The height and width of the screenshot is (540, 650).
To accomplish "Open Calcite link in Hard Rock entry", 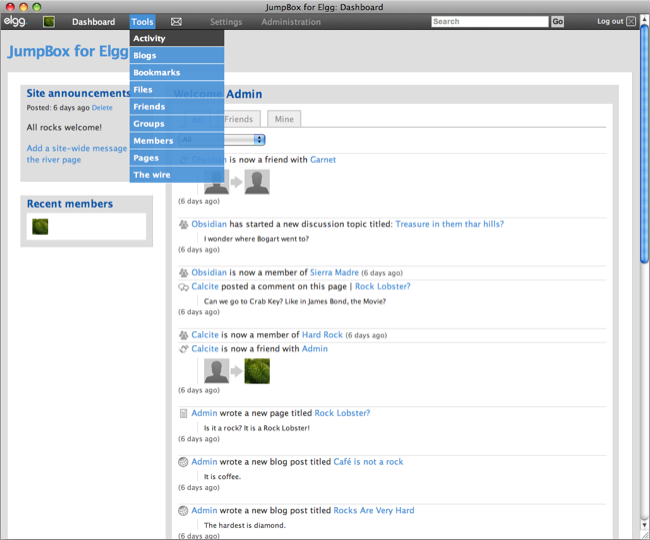I will pyautogui.click(x=205, y=335).
